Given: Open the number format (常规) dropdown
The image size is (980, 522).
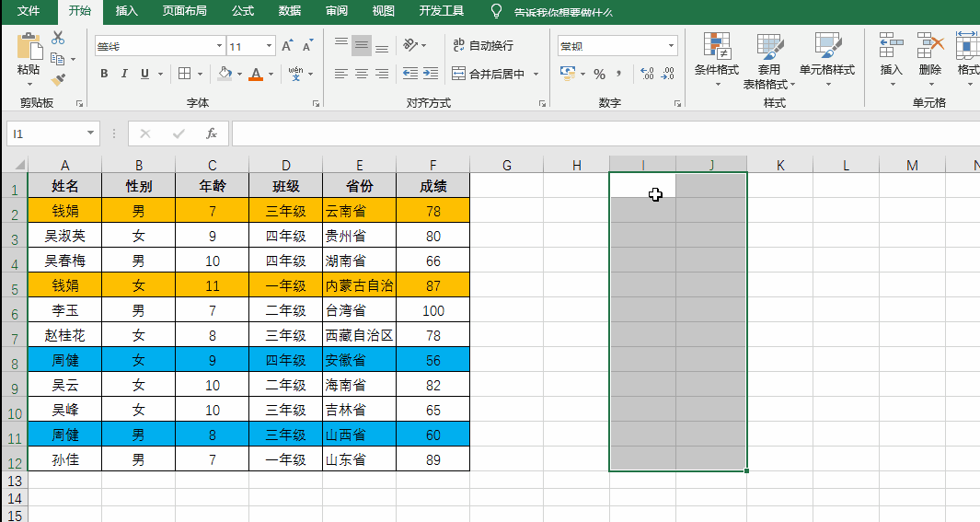Looking at the screenshot, I should coord(671,46).
